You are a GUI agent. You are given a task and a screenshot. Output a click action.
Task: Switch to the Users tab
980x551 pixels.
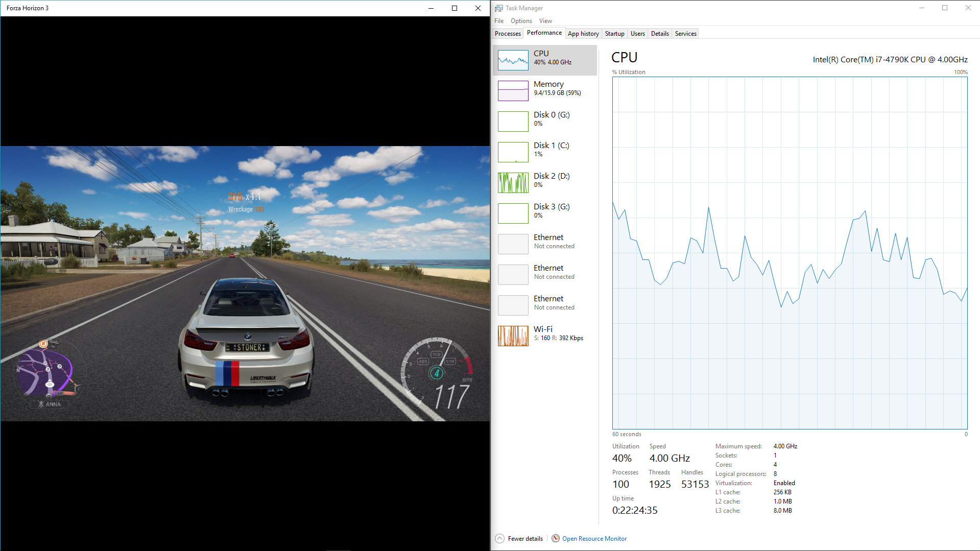[x=637, y=34]
